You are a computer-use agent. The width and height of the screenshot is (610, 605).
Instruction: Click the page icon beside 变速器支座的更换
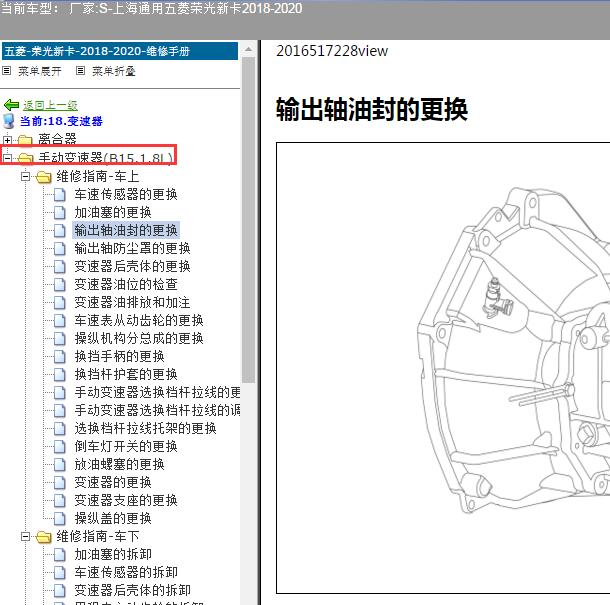pyautogui.click(x=60, y=500)
